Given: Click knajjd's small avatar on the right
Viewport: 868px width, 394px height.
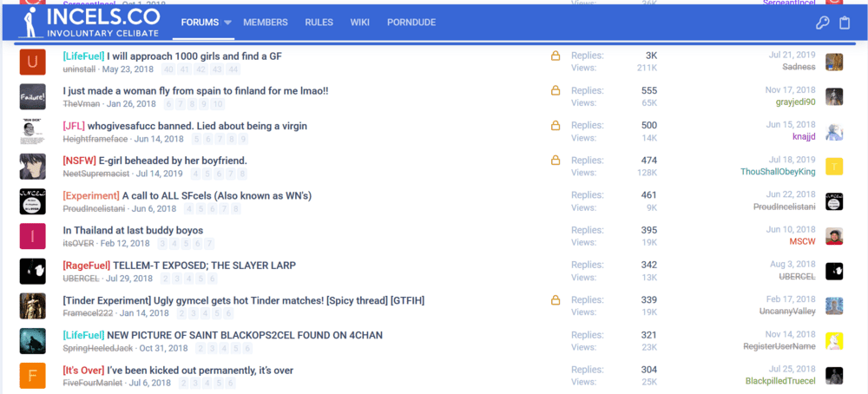Looking at the screenshot, I should 834,132.
